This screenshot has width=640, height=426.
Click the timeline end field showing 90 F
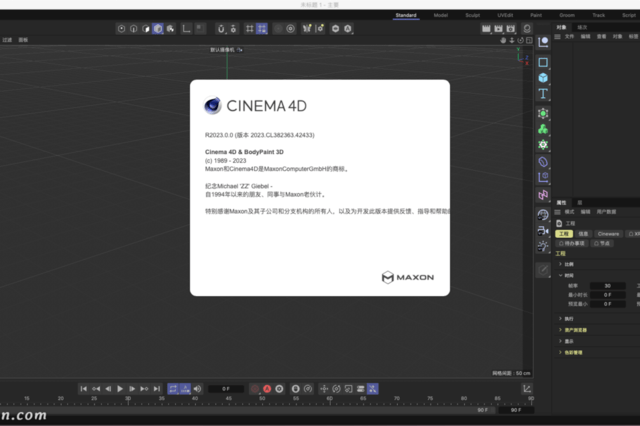516,410
